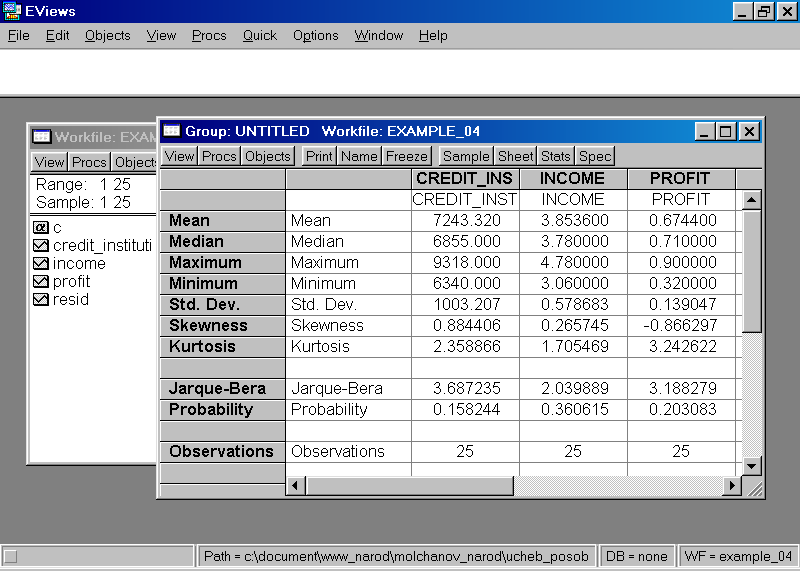800x571 pixels.
Task: Click the horizontal scrollbar left arrow in Group window
Action: [295, 485]
